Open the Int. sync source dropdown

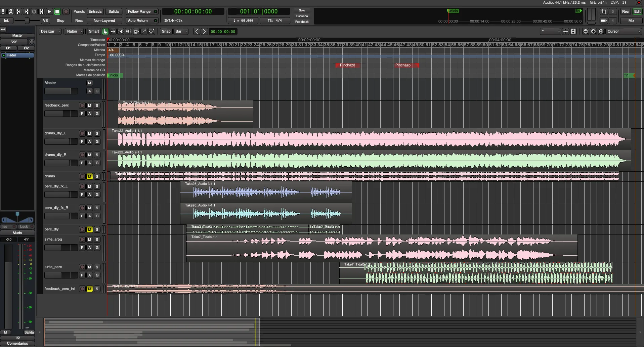[6, 20]
